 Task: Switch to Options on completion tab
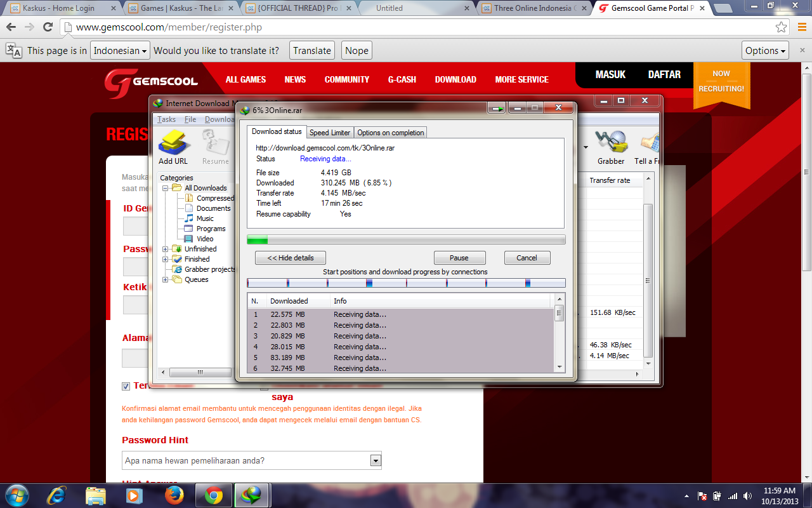pyautogui.click(x=390, y=132)
